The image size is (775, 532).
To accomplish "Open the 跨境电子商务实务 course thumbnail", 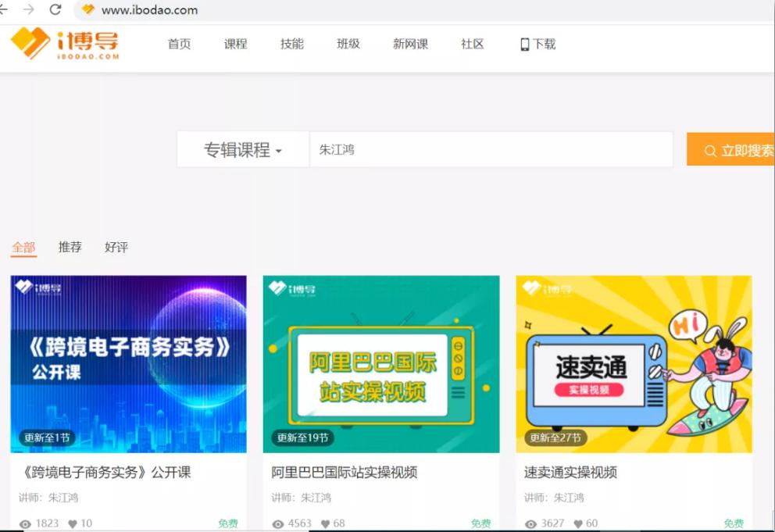I will tap(128, 363).
